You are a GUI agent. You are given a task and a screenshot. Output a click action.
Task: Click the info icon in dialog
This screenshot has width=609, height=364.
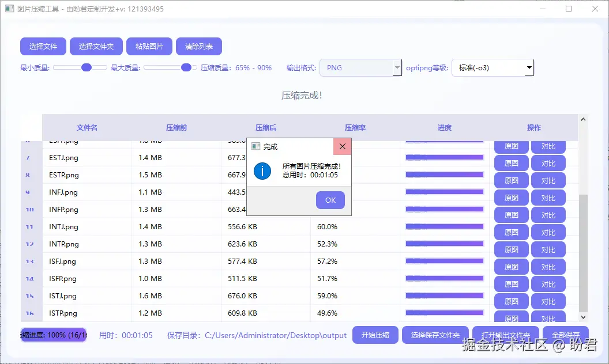[262, 170]
